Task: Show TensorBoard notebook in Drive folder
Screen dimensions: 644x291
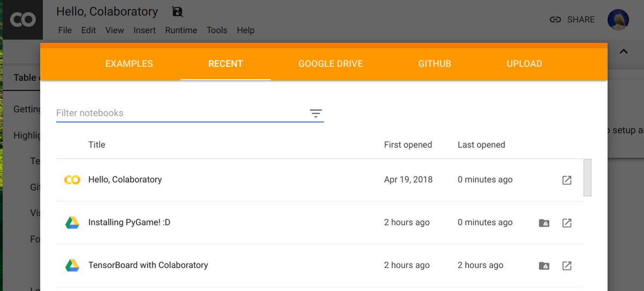Action: pyautogui.click(x=544, y=266)
